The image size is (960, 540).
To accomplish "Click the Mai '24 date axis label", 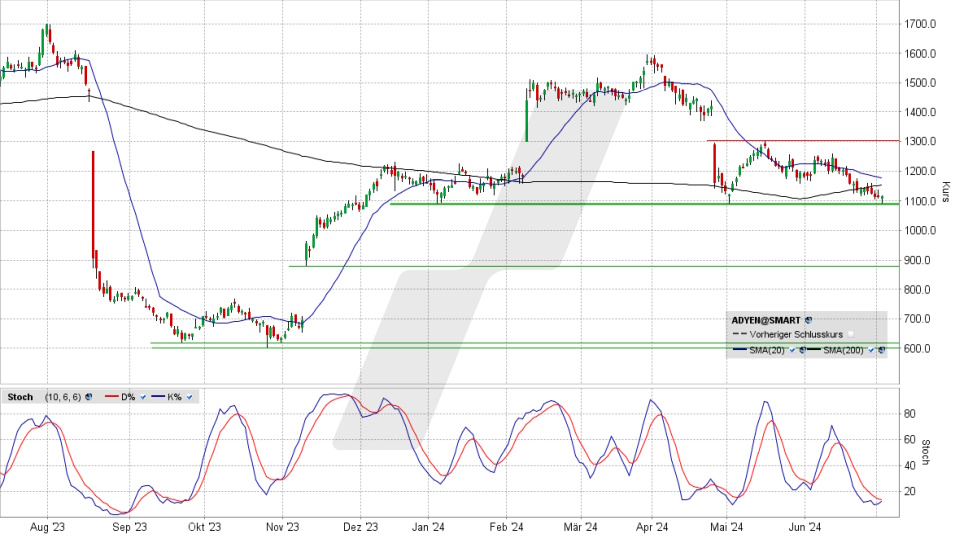I will tap(726, 527).
